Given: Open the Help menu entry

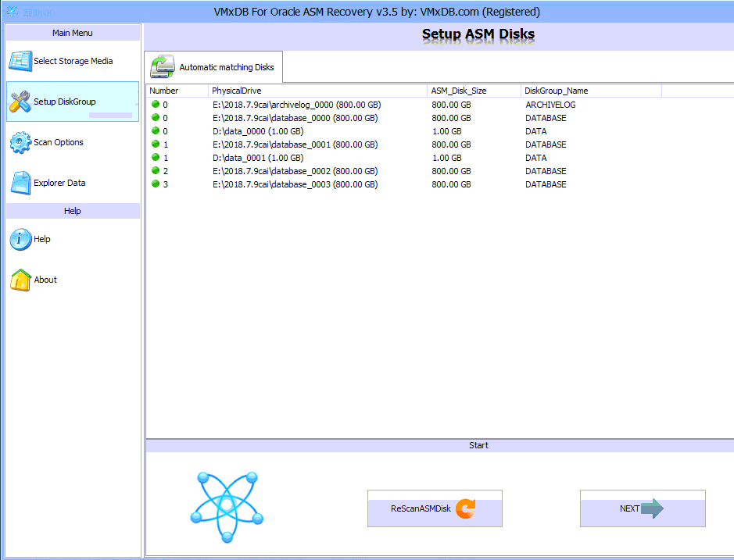Looking at the screenshot, I should [x=73, y=239].
